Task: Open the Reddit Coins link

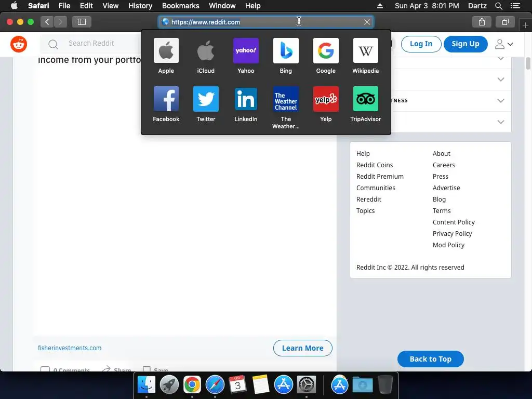Action: [375, 165]
